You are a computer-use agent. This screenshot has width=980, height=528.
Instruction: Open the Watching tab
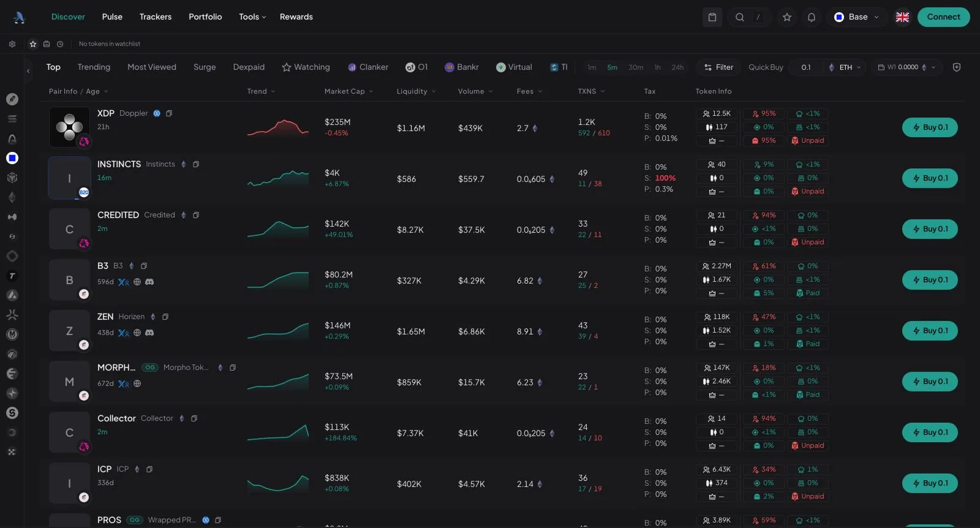pyautogui.click(x=306, y=67)
